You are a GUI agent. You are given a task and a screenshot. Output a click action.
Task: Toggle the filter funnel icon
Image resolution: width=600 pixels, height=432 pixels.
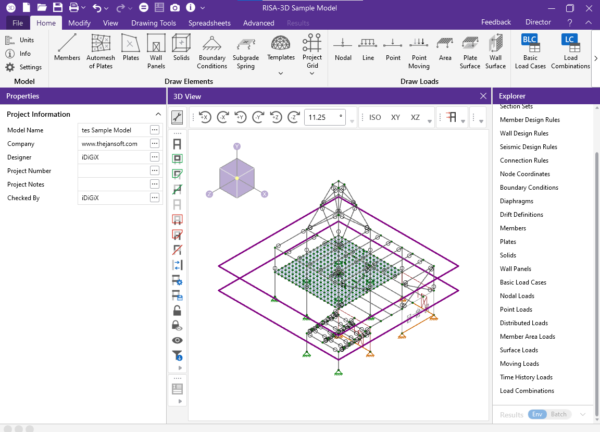click(177, 355)
